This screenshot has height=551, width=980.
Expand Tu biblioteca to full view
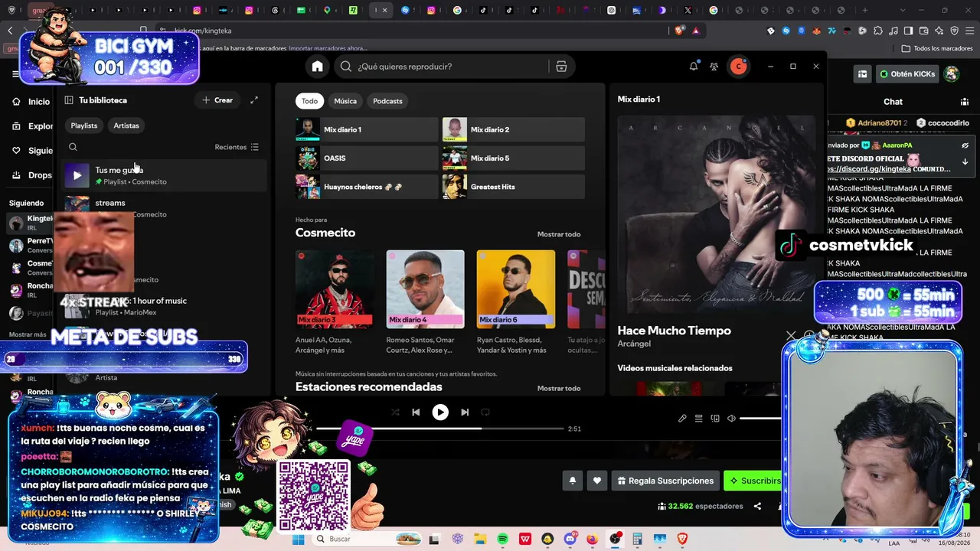(x=254, y=100)
